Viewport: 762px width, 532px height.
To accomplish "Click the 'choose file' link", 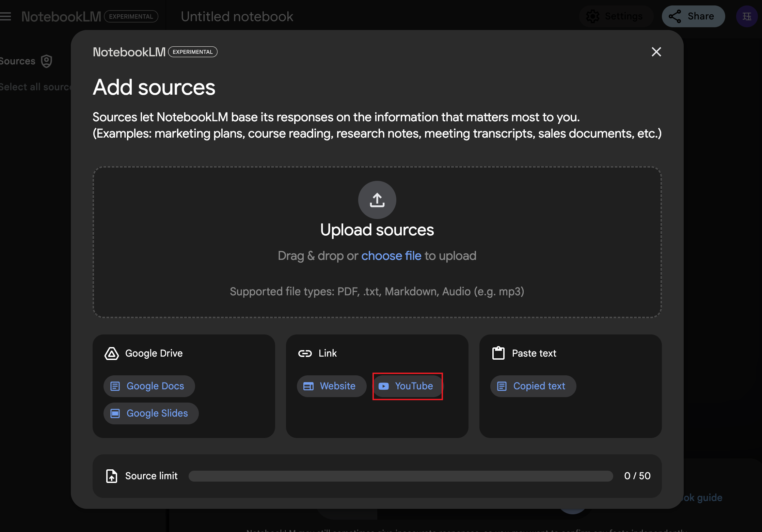I will 391,256.
